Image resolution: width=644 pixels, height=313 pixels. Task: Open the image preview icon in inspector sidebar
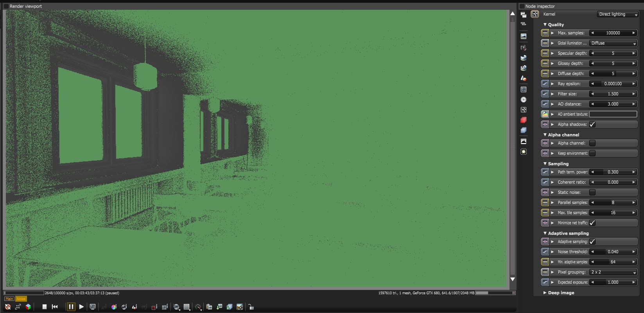(524, 36)
